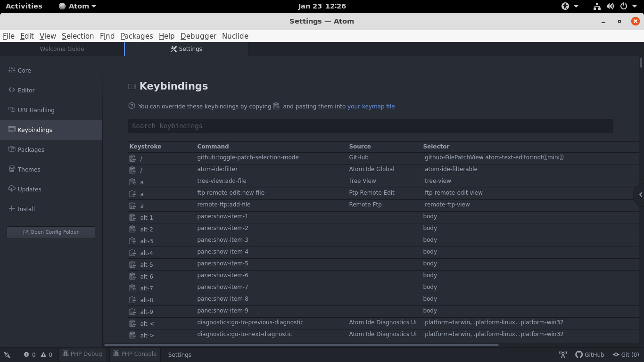This screenshot has height=362, width=644.
Task: Copy the tree-view:add-file keybinding
Action: click(x=133, y=182)
